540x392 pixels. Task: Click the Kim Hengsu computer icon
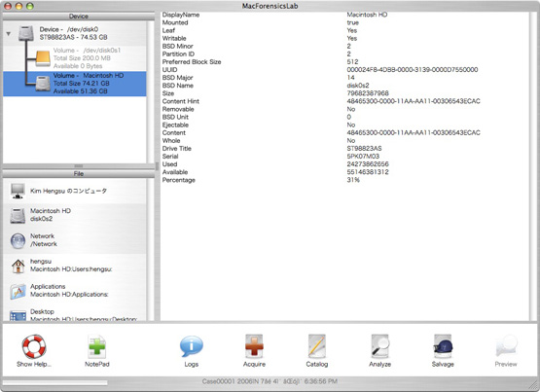[18, 191]
